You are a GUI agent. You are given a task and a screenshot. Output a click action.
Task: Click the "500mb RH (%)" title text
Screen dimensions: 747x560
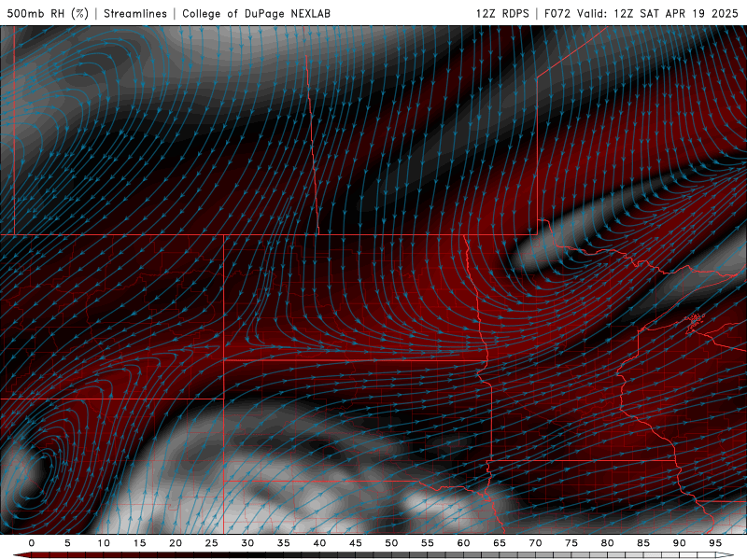pyautogui.click(x=48, y=13)
